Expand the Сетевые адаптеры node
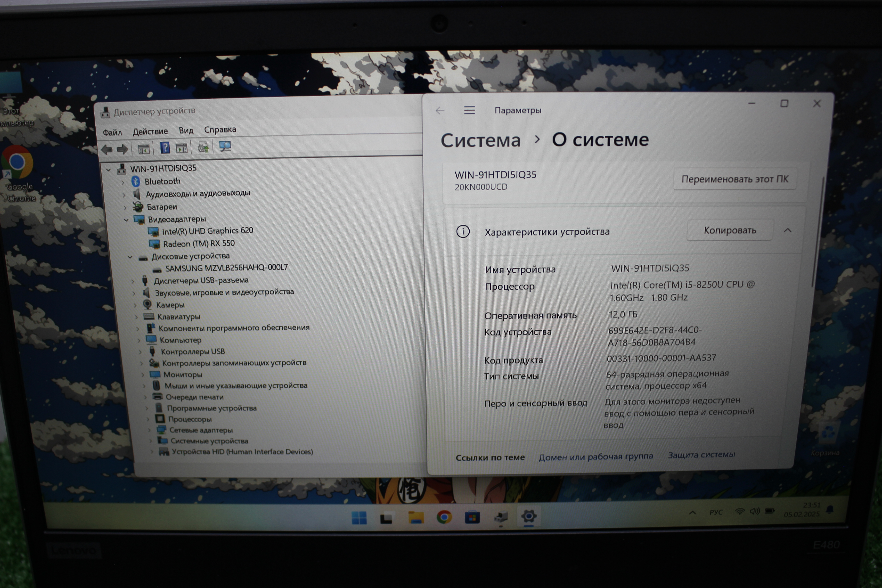Viewport: 882px width, 588px height. pos(150,430)
